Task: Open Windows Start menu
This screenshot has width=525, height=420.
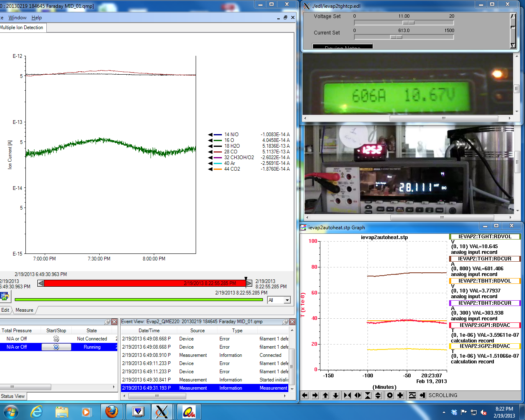Action: point(10,411)
